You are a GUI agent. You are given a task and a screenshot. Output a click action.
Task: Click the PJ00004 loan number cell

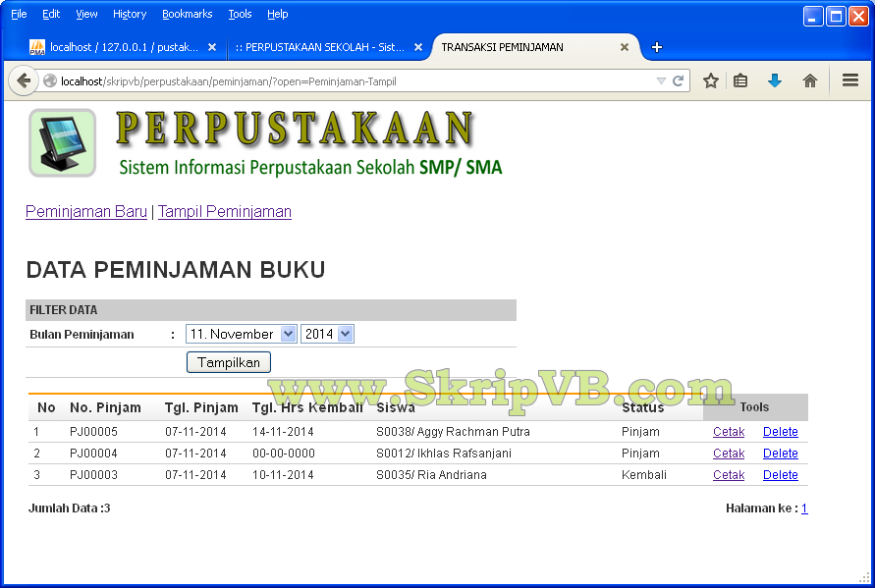pos(93,454)
